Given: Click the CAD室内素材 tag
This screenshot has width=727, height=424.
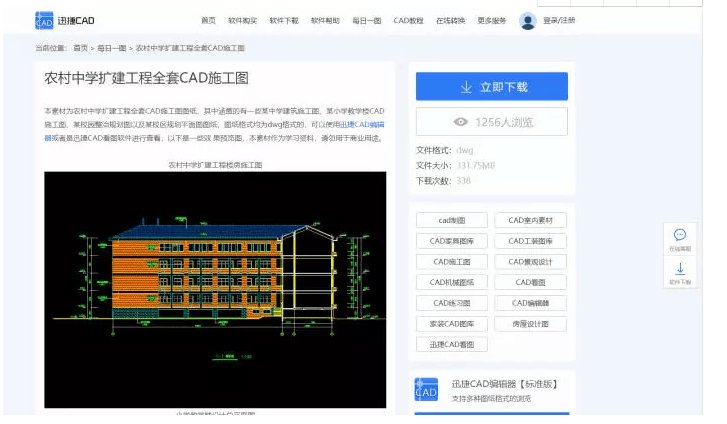Looking at the screenshot, I should tap(530, 220).
